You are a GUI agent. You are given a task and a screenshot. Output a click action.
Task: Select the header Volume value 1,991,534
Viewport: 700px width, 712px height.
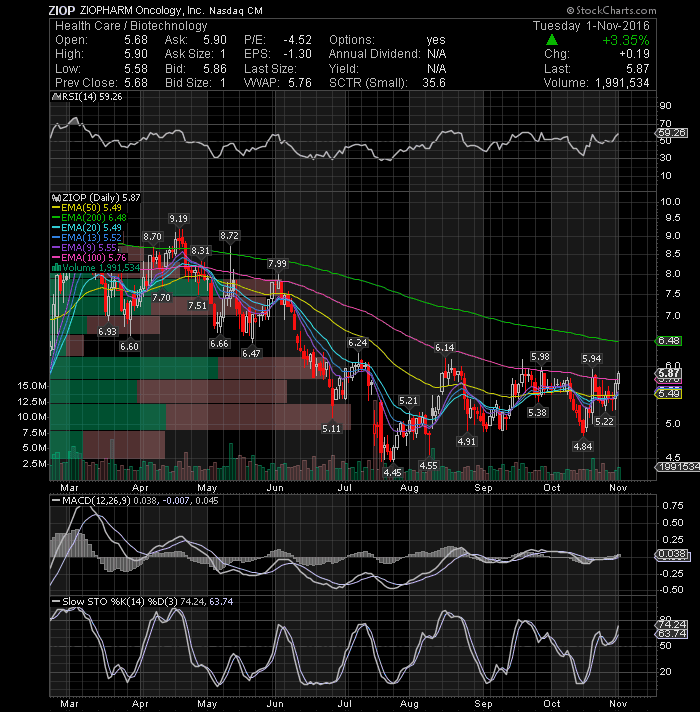tap(622, 83)
